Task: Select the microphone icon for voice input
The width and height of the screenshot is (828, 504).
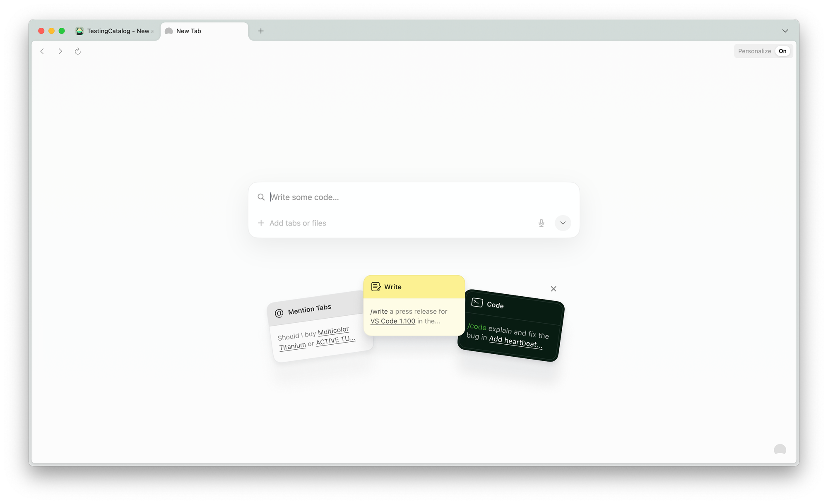Action: coord(541,223)
